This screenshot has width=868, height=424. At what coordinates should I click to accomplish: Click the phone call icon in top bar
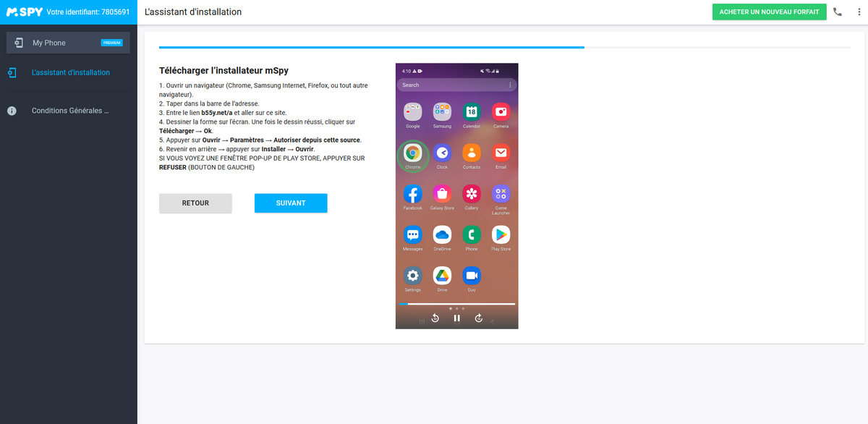pos(838,12)
